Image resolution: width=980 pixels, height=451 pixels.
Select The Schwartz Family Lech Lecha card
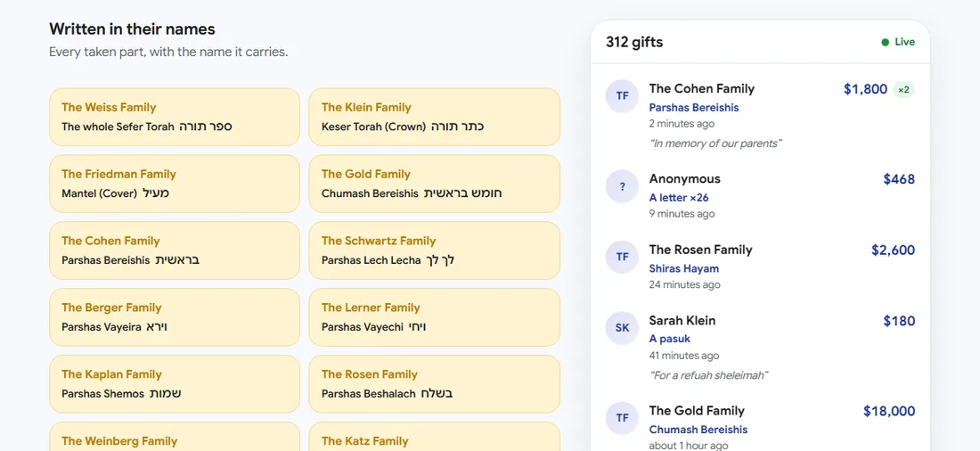tap(435, 250)
